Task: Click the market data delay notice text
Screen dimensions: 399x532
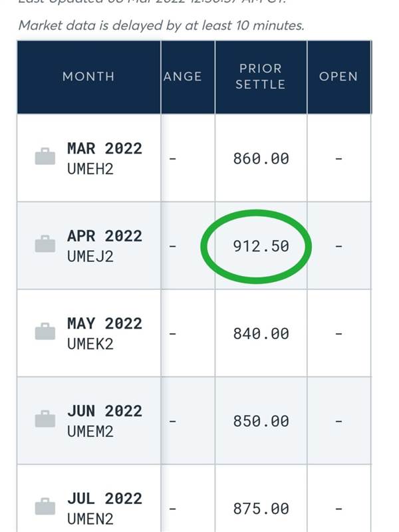Action: [x=162, y=25]
